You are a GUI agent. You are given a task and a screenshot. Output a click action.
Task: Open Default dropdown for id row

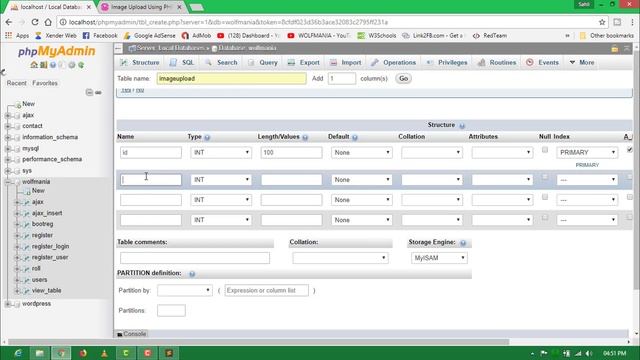(361, 152)
